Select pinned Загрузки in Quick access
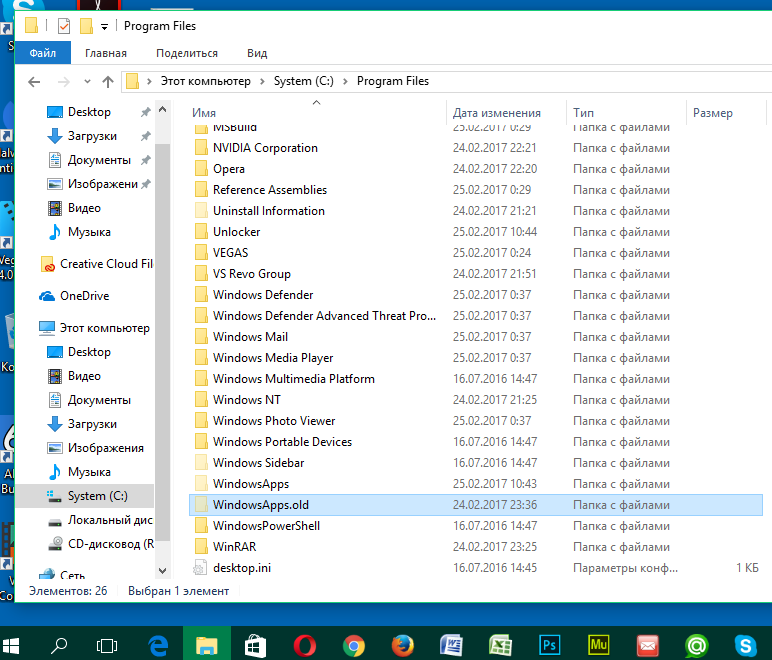The width and height of the screenshot is (772, 660). [93, 136]
